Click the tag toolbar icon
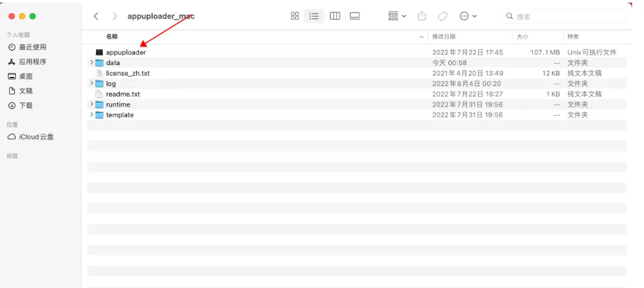 click(x=443, y=16)
